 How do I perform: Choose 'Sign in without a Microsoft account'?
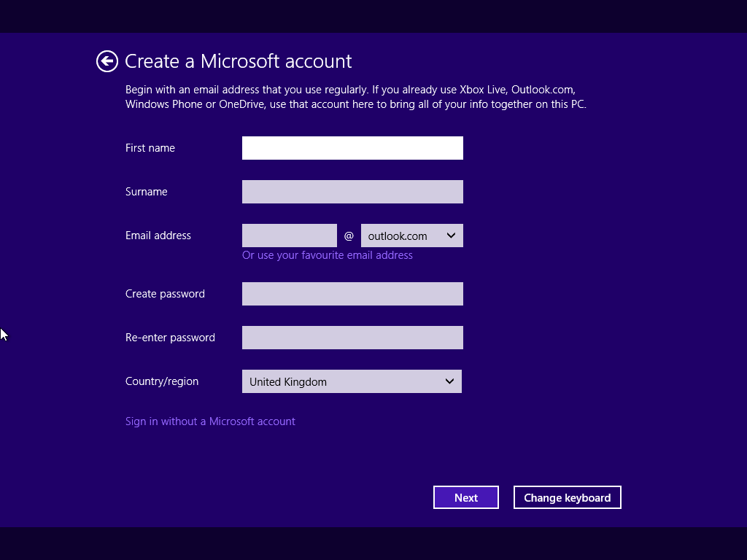[x=210, y=421]
